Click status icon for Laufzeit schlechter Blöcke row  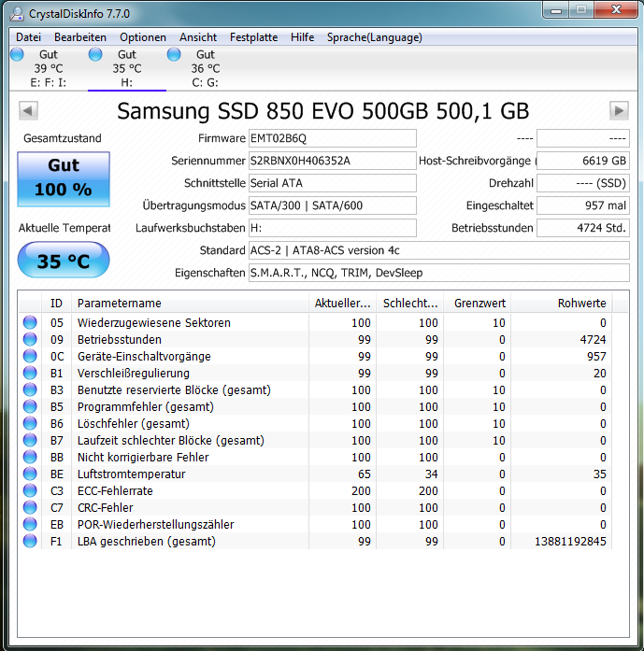(x=30, y=440)
